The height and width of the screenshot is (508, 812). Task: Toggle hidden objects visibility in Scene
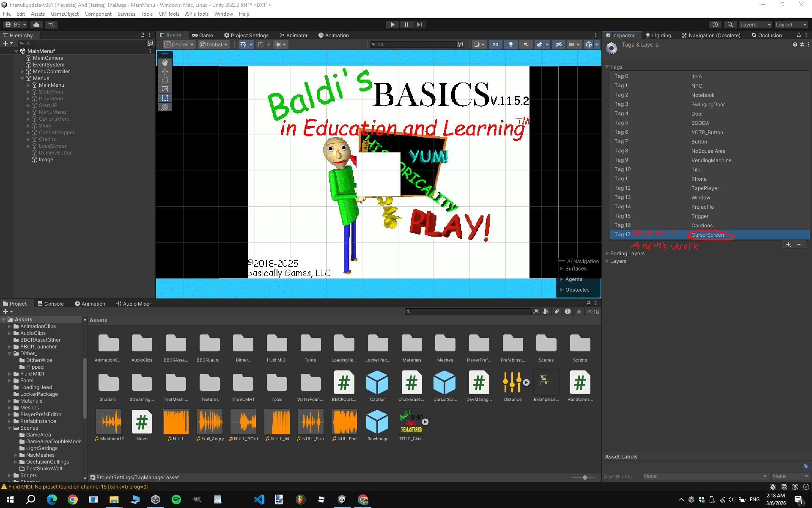558,44
